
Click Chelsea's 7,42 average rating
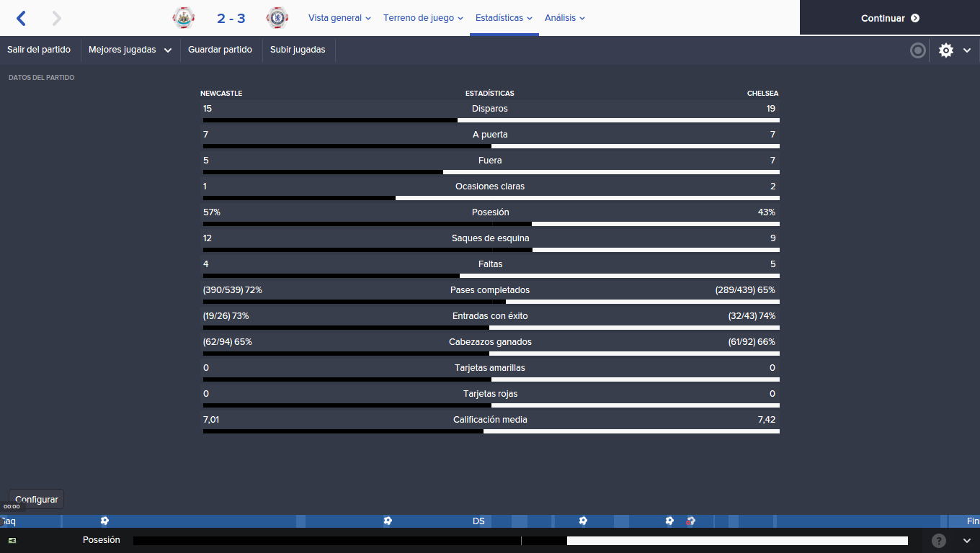pos(767,420)
